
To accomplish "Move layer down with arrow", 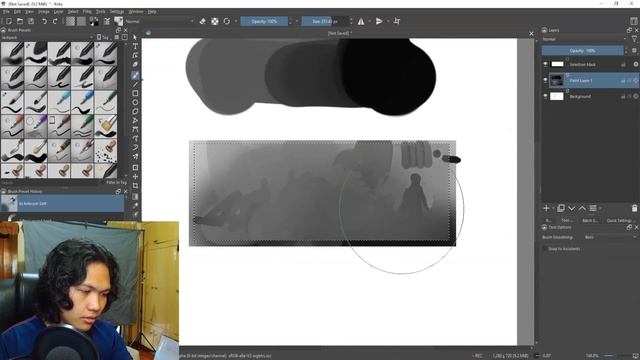I will (x=571, y=208).
